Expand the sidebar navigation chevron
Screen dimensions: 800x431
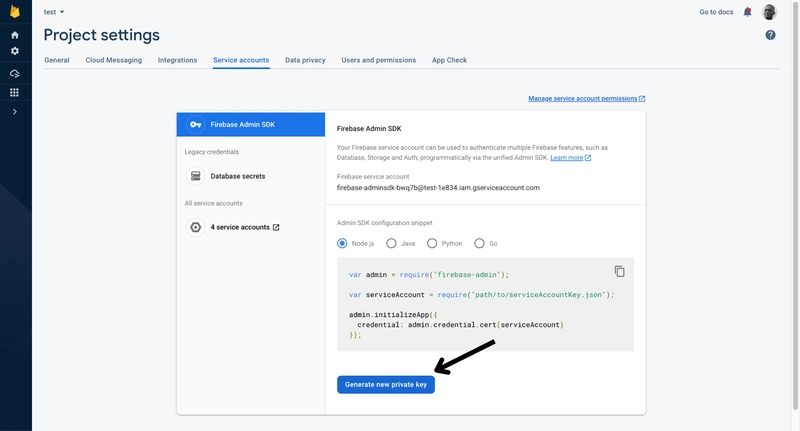pyautogui.click(x=15, y=112)
